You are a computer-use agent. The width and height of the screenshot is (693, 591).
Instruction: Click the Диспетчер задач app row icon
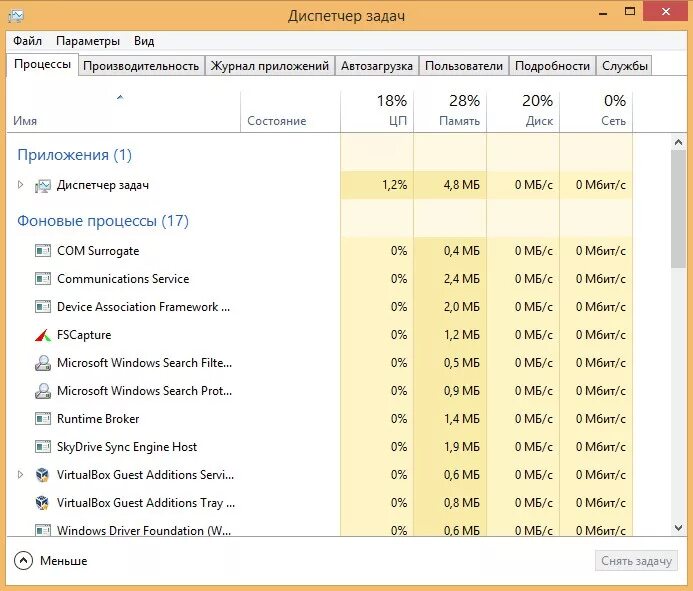[43, 186]
